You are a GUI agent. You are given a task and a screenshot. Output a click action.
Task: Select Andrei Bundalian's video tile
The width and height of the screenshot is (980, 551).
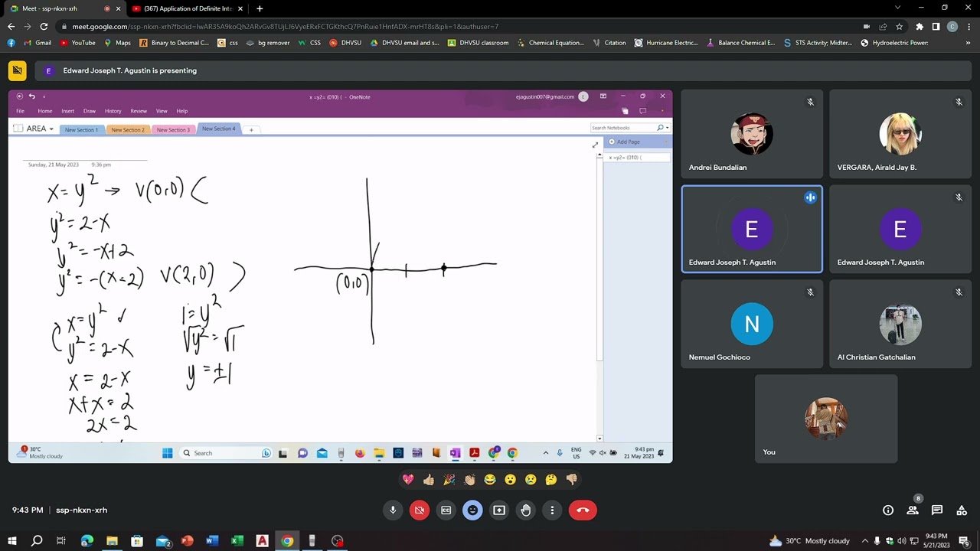(752, 134)
